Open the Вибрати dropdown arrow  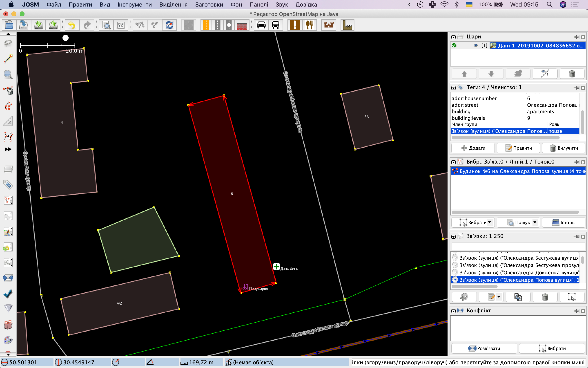pos(490,222)
